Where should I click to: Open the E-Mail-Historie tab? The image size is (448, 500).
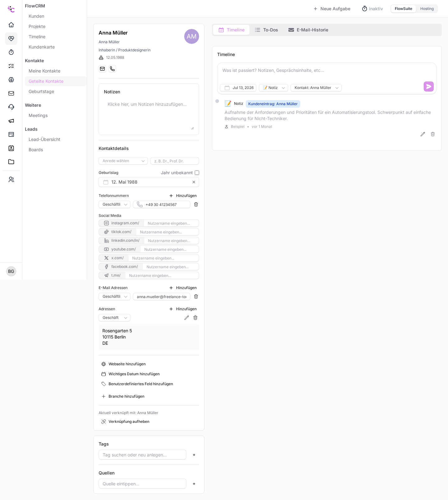pos(308,30)
